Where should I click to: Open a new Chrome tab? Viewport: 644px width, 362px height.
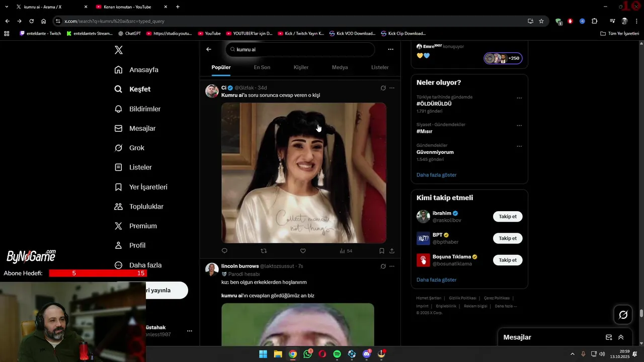coord(178,7)
